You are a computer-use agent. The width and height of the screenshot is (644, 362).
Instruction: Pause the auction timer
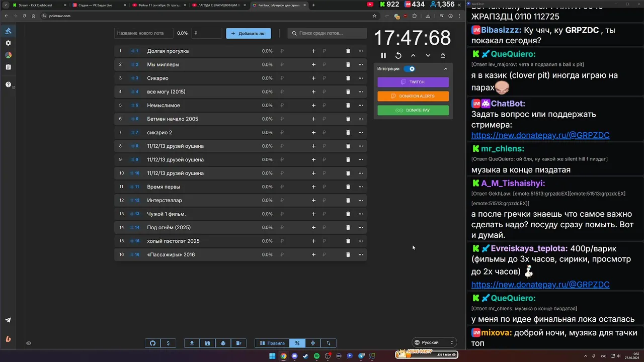383,55
